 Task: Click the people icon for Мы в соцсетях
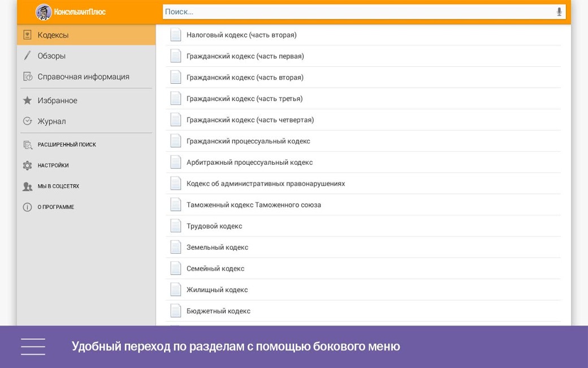pos(27,186)
